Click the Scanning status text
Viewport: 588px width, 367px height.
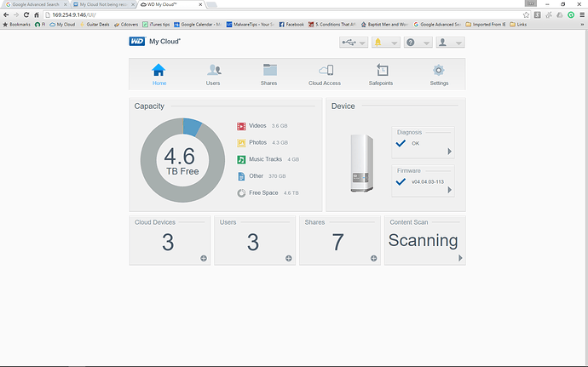click(x=423, y=241)
